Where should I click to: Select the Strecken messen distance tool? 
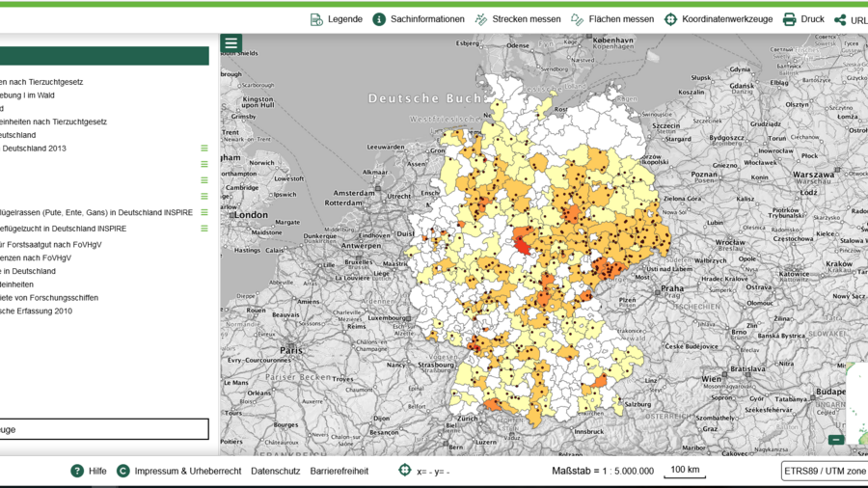(518, 19)
